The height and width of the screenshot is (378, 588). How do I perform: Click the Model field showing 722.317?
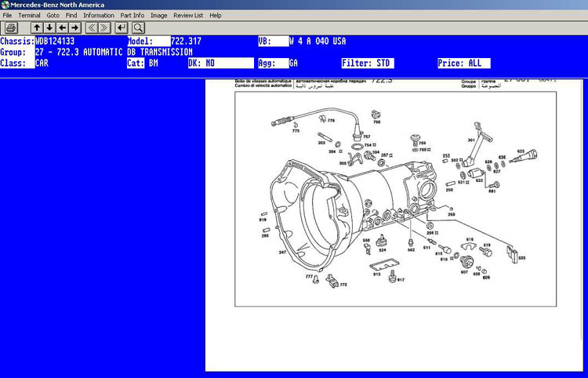coord(187,41)
